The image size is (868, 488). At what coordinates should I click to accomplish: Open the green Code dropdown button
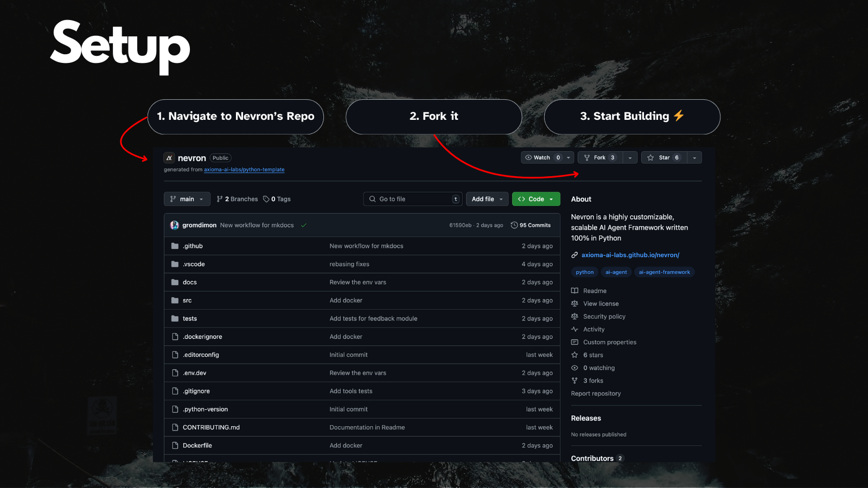pyautogui.click(x=536, y=199)
